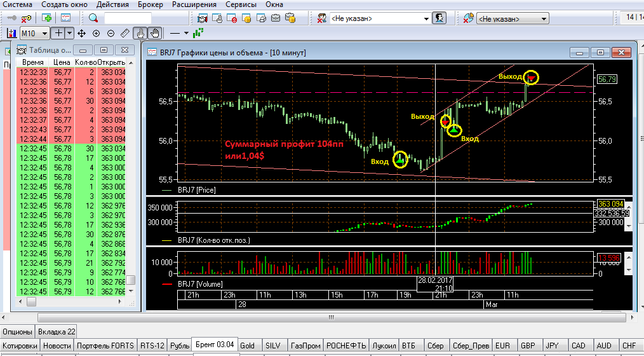This screenshot has width=644, height=356.
Task: Click the trades table vertical scrollbar thumb
Action: (x=131, y=280)
